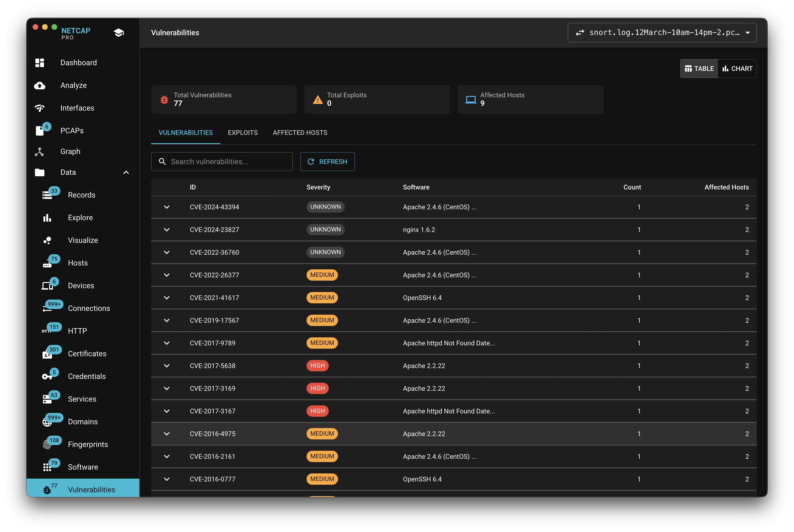Expand row CVE-2017-5638
The height and width of the screenshot is (532, 794).
[x=167, y=366]
